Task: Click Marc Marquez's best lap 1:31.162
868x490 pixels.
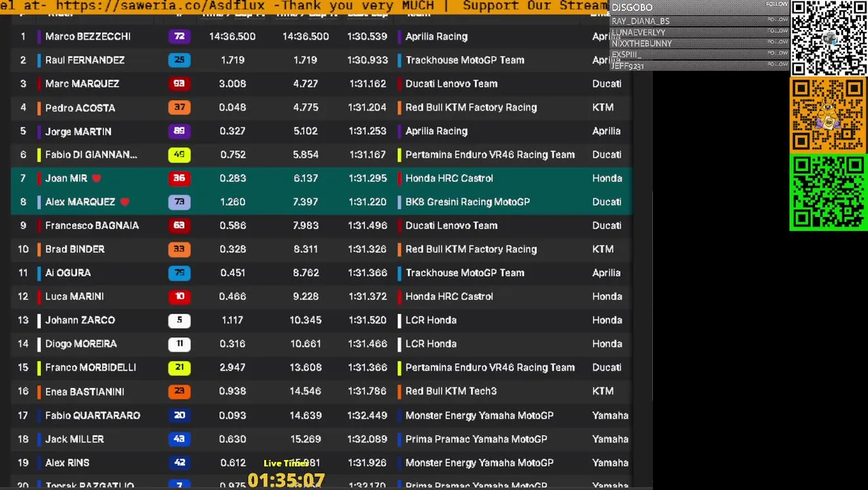Action: point(368,84)
